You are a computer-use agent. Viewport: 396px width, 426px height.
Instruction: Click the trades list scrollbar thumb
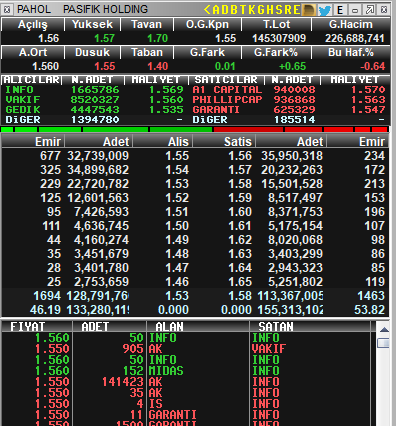(384, 343)
